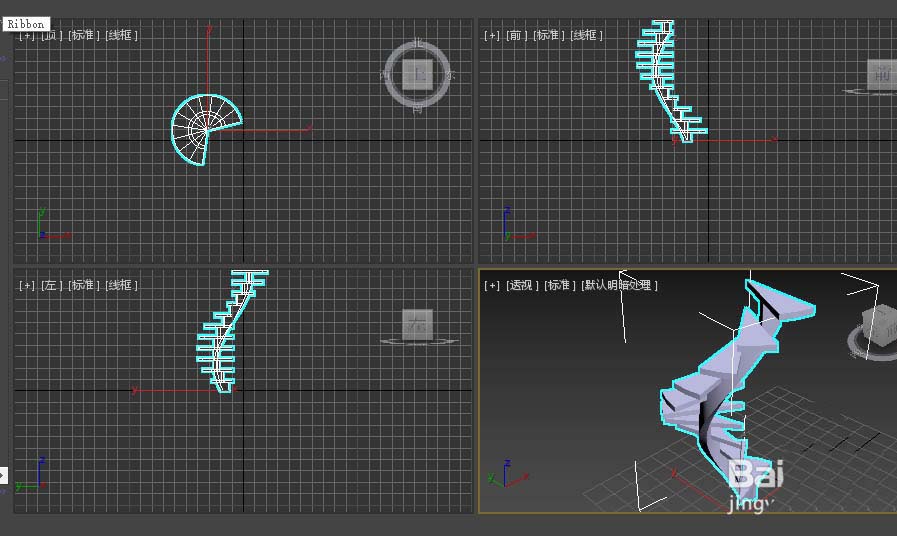Image resolution: width=897 pixels, height=536 pixels.
Task: Open the [+] menu in the Left viewport
Action: 25,285
